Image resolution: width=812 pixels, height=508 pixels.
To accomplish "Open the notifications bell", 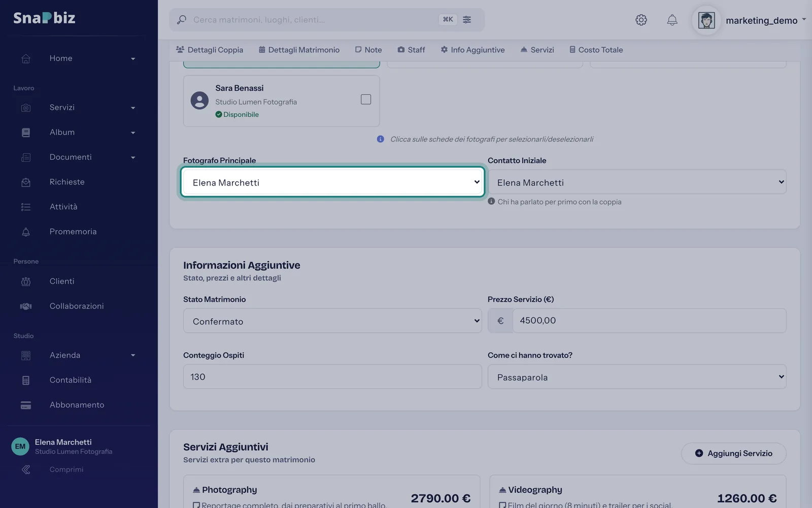I will point(672,20).
